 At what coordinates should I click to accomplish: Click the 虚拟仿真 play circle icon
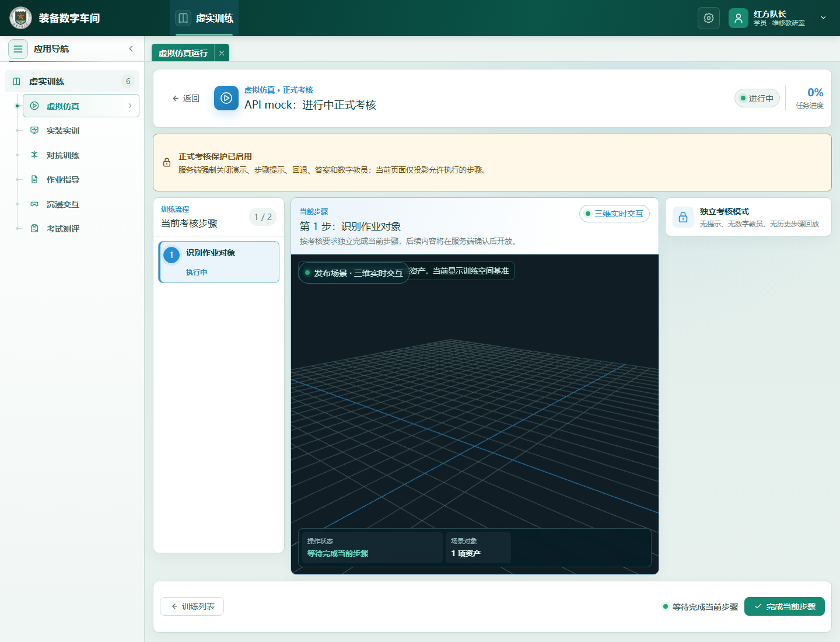coord(34,106)
